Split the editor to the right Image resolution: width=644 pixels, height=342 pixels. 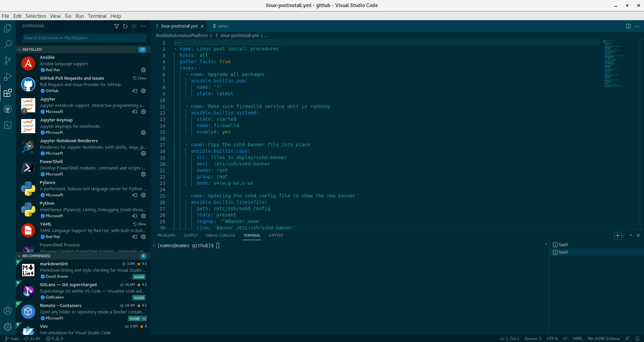[x=628, y=26]
